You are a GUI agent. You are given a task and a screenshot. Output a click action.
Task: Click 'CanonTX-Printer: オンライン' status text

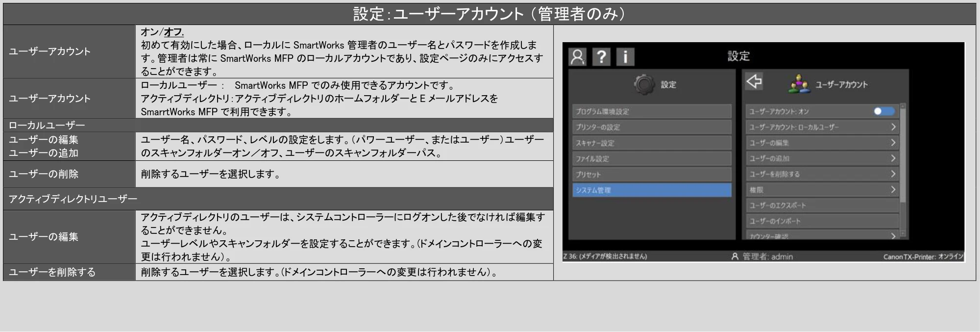[923, 256]
